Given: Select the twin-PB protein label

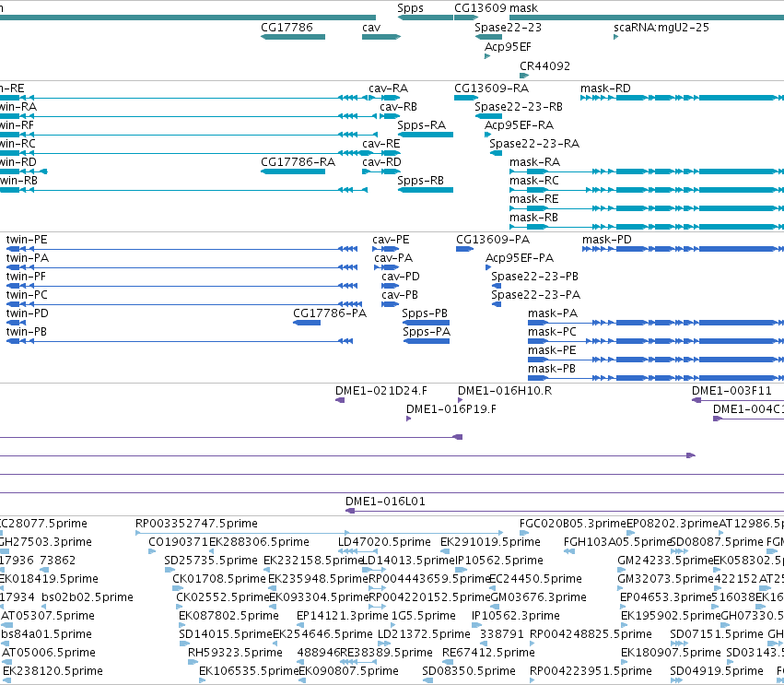Looking at the screenshot, I should coord(26,332).
